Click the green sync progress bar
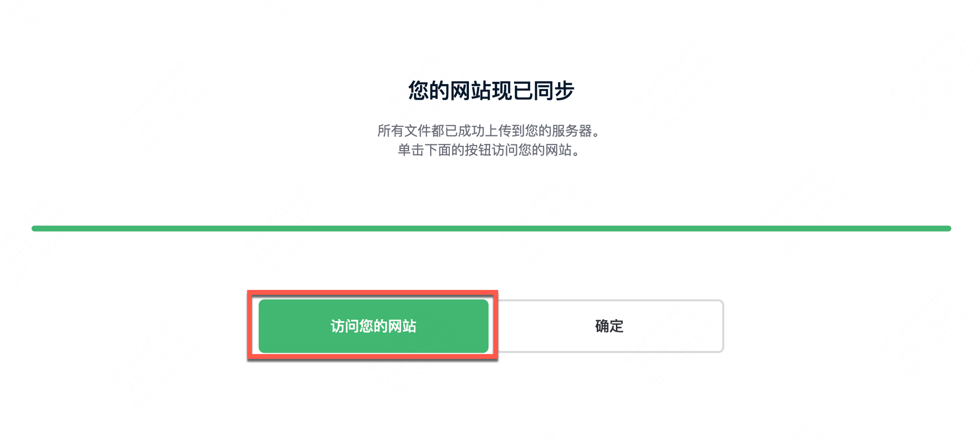The image size is (980, 445). (491, 229)
